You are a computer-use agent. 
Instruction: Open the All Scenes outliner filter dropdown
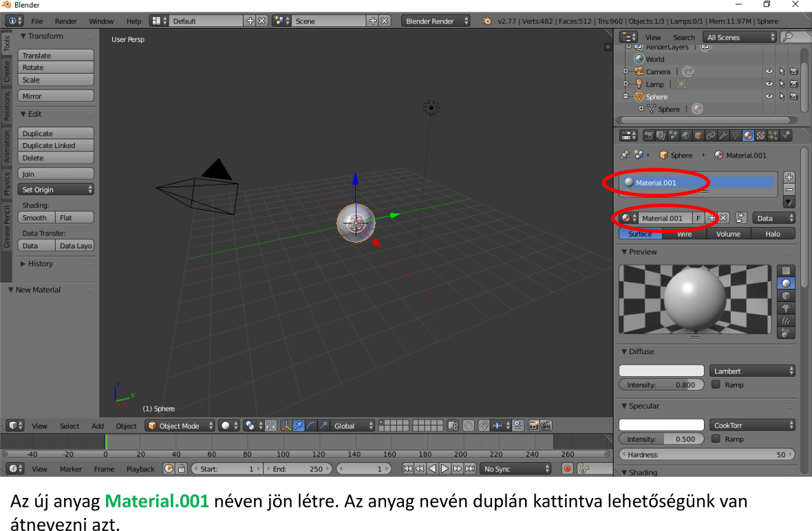tap(740, 37)
